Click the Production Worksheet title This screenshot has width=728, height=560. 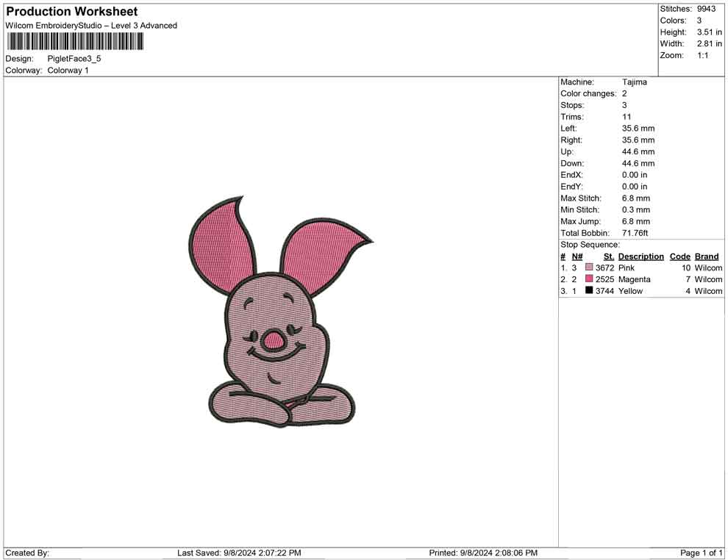point(71,12)
